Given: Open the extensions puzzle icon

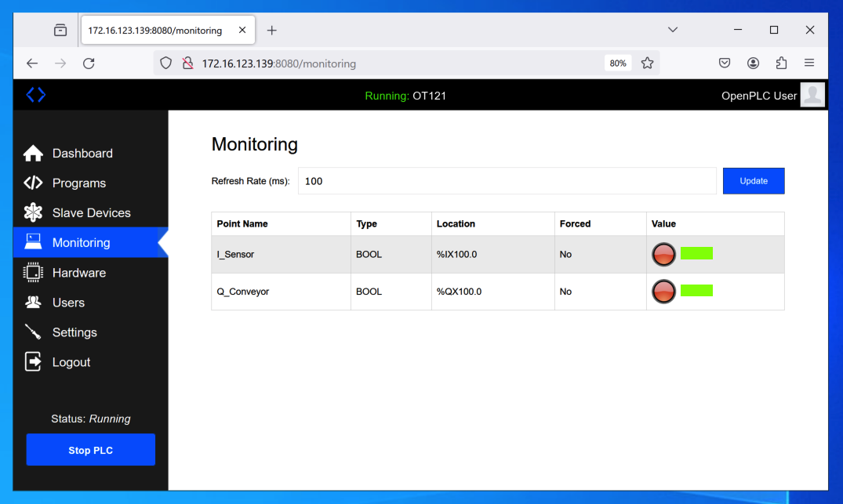Looking at the screenshot, I should (x=781, y=63).
